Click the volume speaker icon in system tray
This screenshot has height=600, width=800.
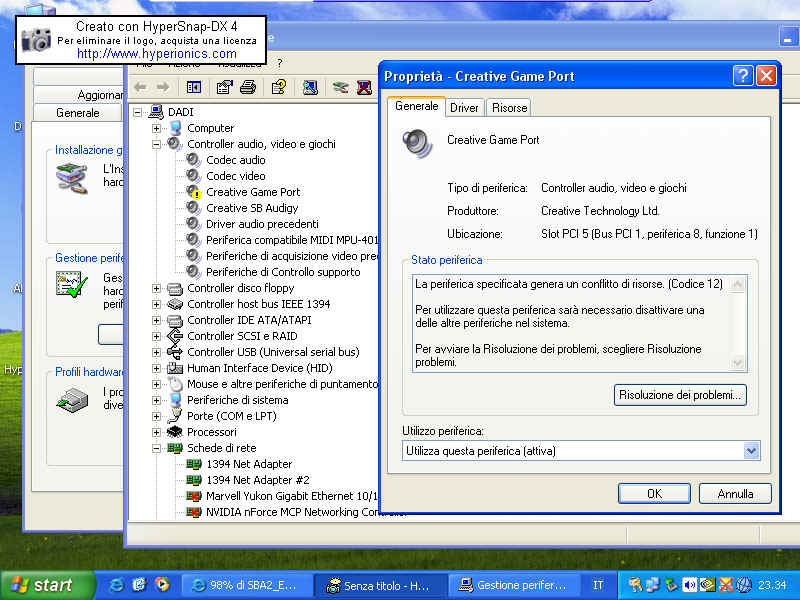click(x=689, y=585)
